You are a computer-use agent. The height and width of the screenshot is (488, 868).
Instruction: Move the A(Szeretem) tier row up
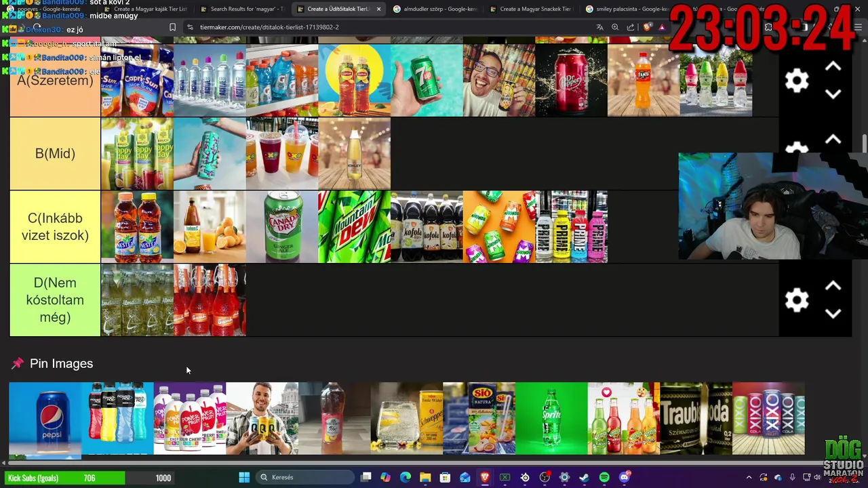(x=833, y=67)
